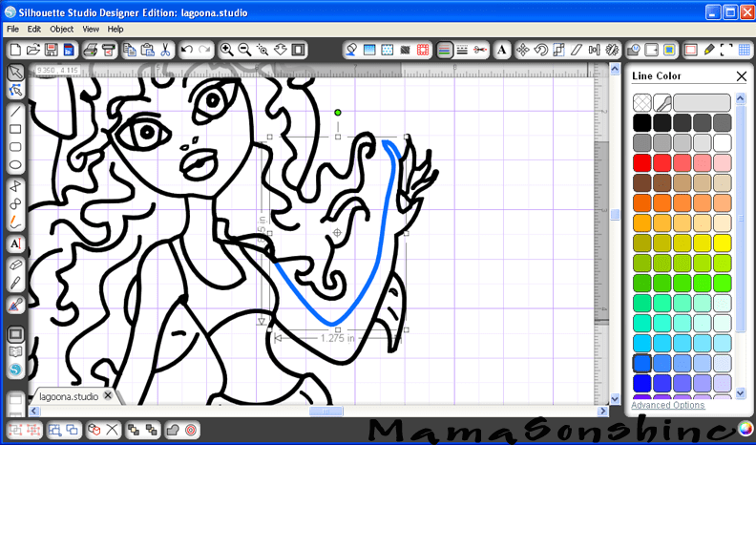Choose the pure red color swatch
The image size is (756, 550).
tap(641, 162)
